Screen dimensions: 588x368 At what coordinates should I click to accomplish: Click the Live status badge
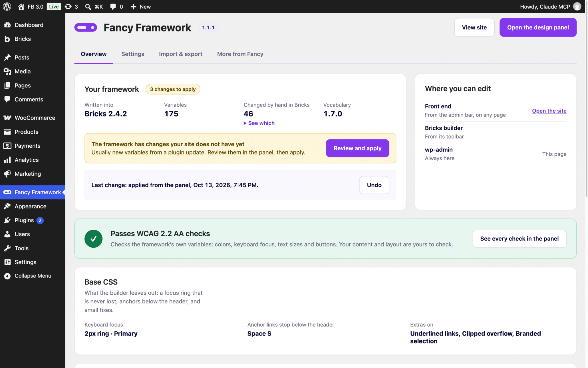pos(54,7)
